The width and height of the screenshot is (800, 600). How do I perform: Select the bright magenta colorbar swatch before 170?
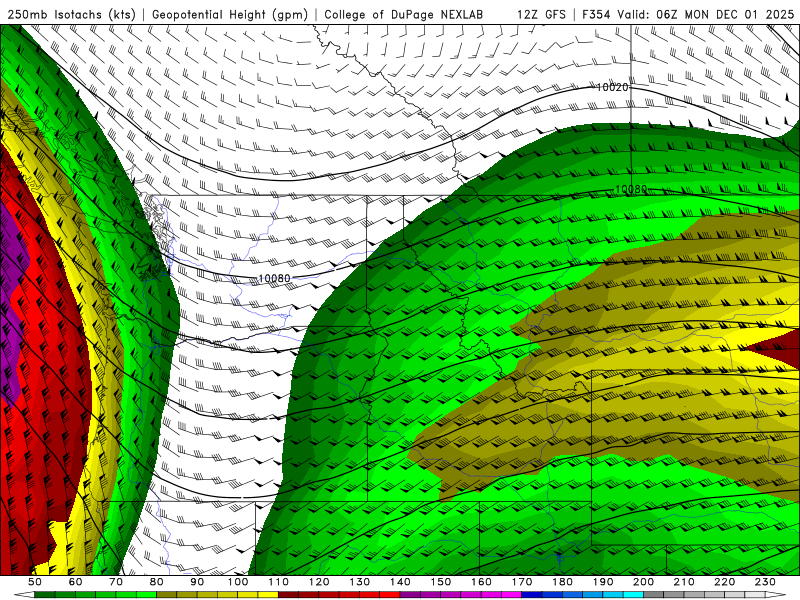coord(512,595)
